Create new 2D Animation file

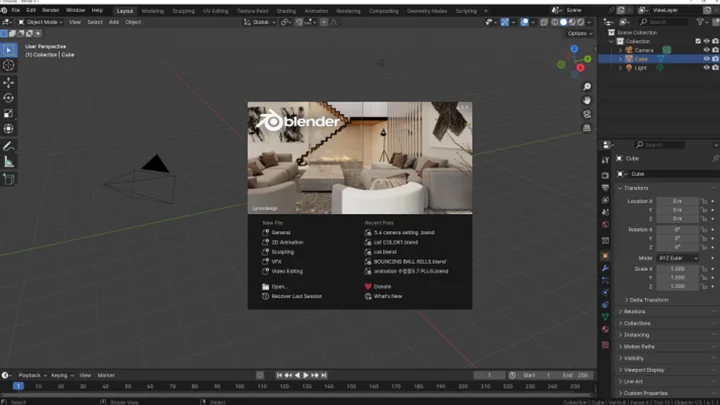tap(287, 242)
